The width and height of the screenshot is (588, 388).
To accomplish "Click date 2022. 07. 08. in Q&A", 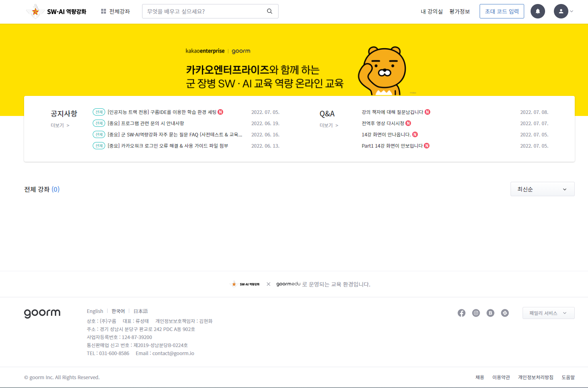I will (534, 112).
